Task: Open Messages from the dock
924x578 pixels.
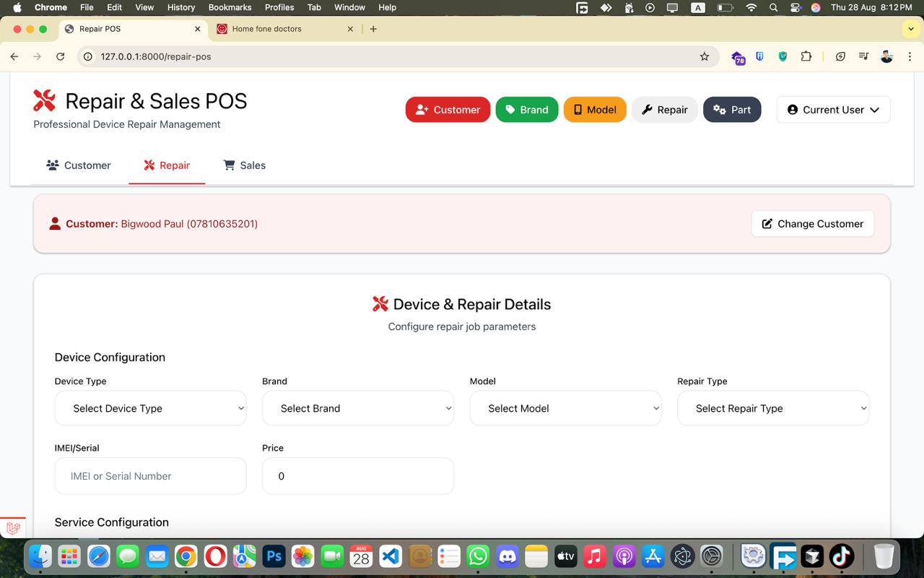Action: click(x=128, y=556)
